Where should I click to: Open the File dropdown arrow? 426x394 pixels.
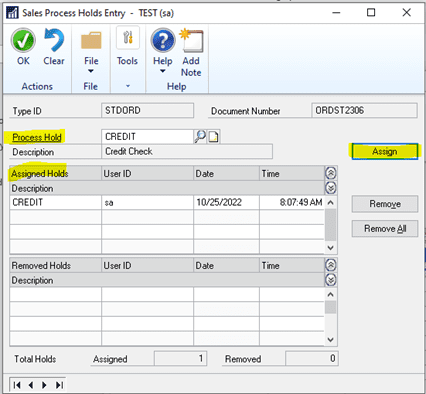[x=91, y=71]
